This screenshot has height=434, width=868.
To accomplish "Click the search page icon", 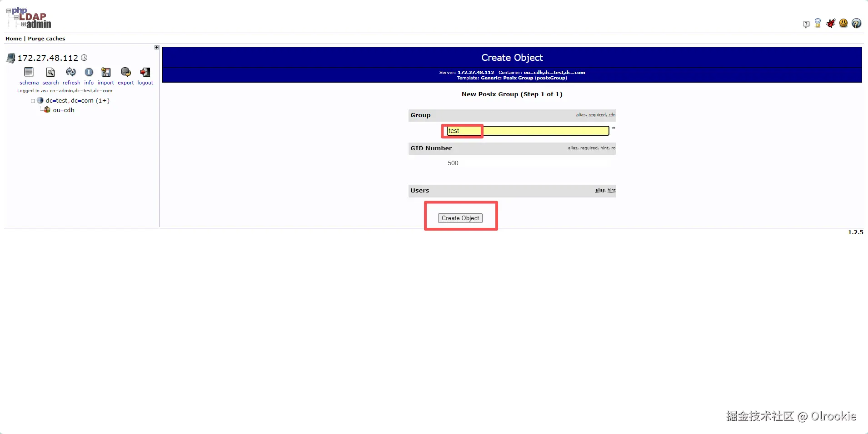I will tap(50, 72).
